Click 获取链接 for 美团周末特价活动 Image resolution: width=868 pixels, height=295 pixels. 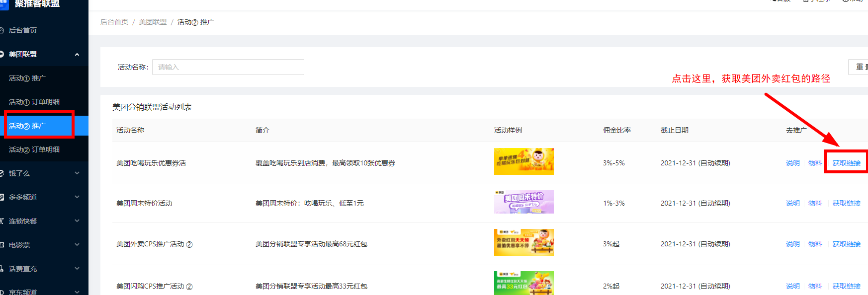coord(847,203)
